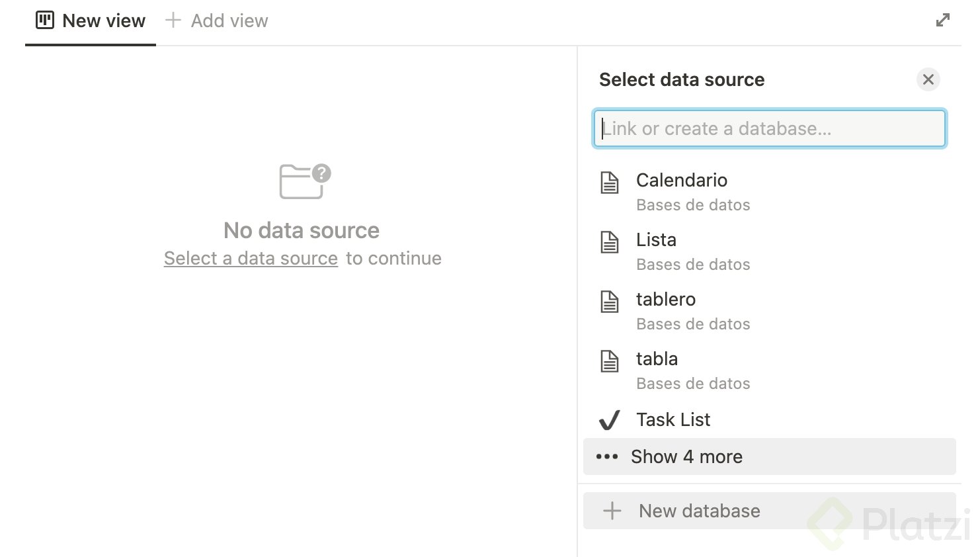The height and width of the screenshot is (557, 980).
Task: Click the expand full-page arrows icon
Action: coord(943,21)
